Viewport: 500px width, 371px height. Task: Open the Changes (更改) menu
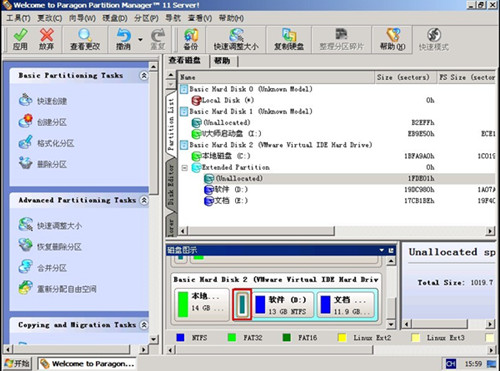click(x=49, y=18)
